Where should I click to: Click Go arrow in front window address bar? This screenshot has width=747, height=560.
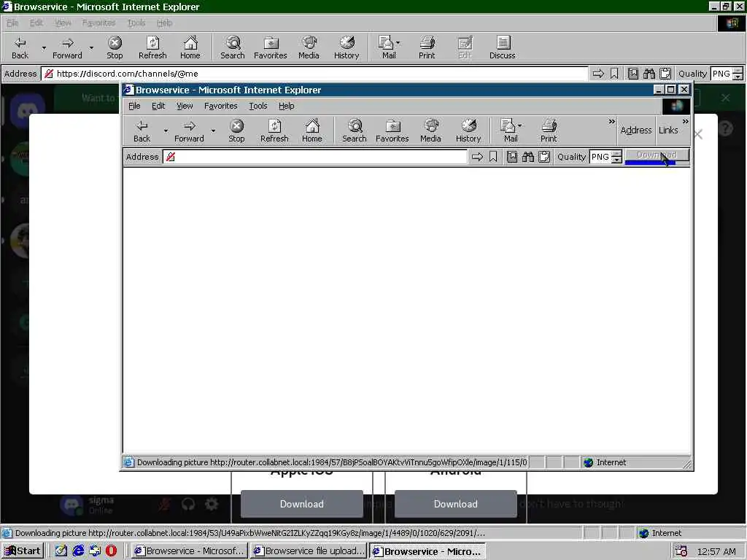tap(477, 157)
